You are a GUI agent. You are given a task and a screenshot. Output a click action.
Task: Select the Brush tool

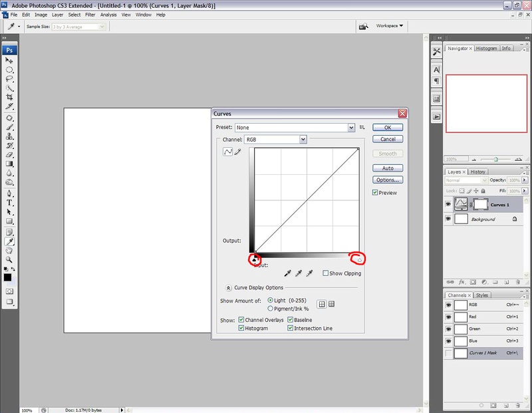(x=9, y=127)
